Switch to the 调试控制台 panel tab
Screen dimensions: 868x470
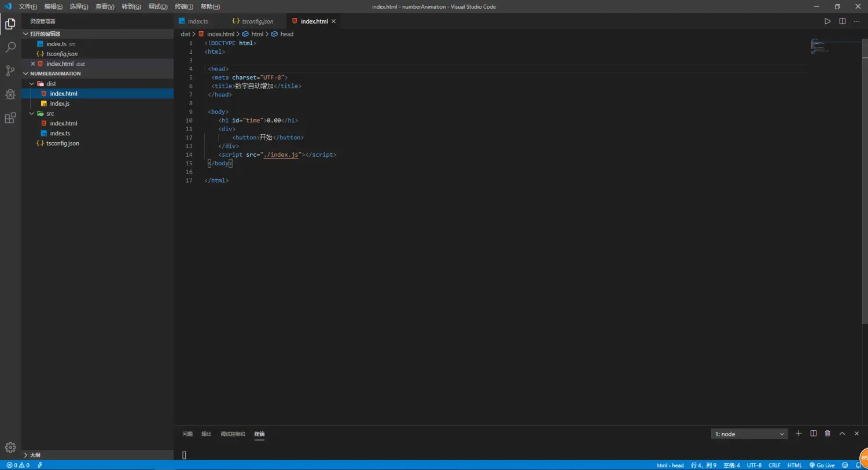tap(233, 434)
